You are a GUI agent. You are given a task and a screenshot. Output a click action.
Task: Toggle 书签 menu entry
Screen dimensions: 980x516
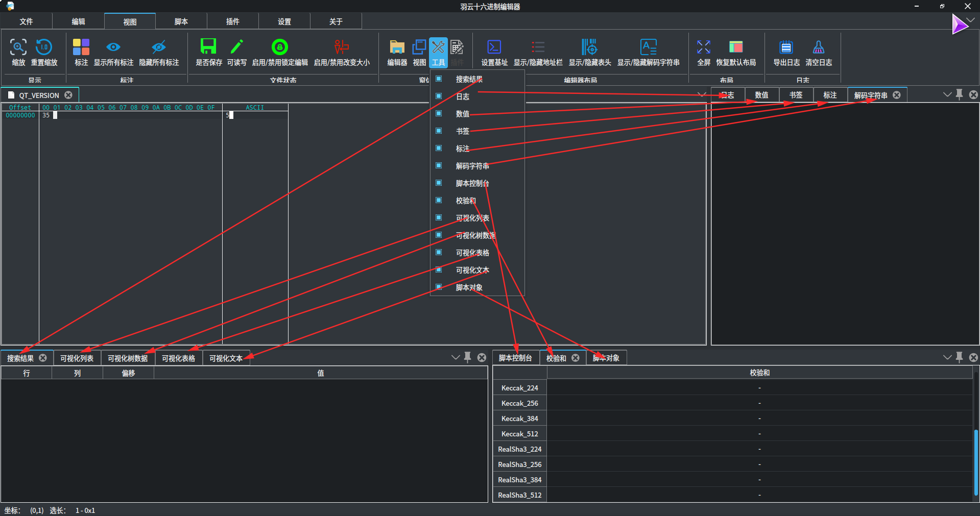tap(477, 131)
